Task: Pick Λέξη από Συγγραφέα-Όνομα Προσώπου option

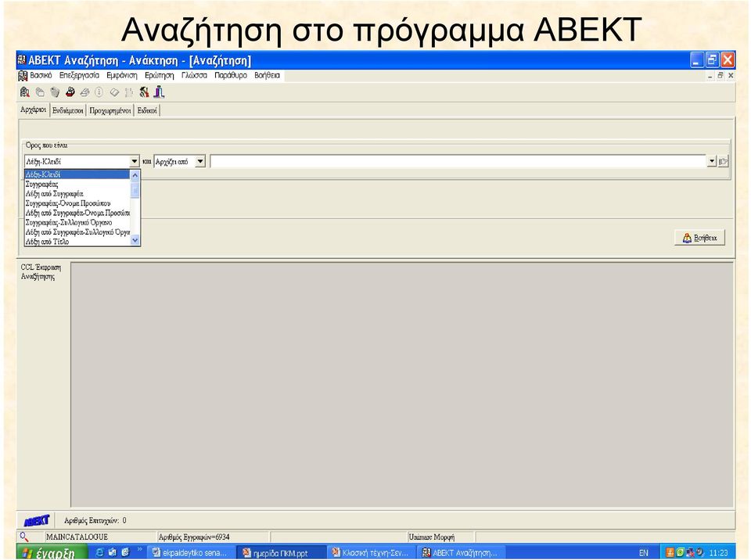Action: pyautogui.click(x=77, y=214)
